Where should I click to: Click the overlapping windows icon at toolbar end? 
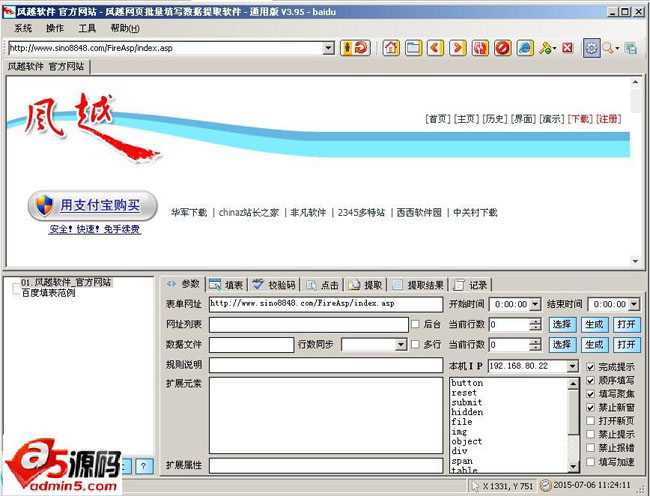[x=631, y=48]
